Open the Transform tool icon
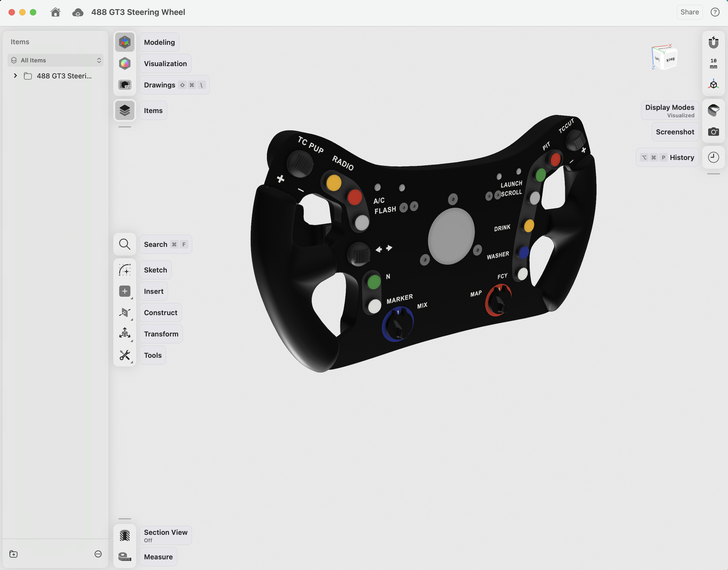The height and width of the screenshot is (570, 728). pyautogui.click(x=125, y=334)
